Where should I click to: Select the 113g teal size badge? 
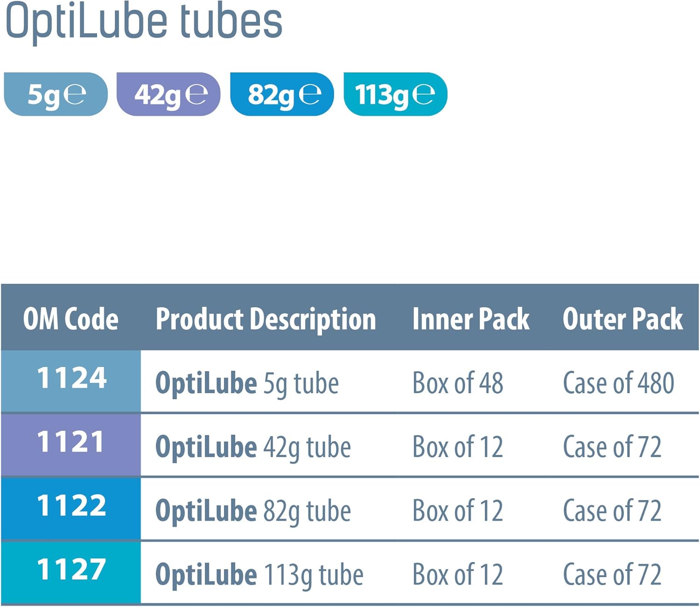(x=395, y=94)
